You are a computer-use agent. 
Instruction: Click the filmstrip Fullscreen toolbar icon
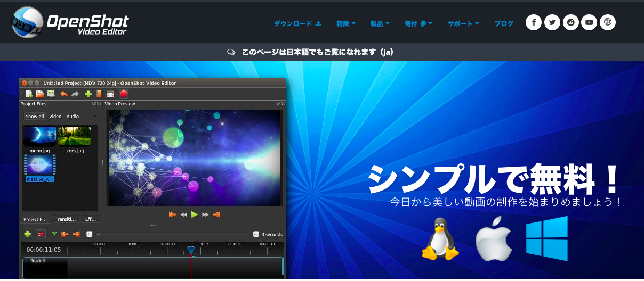(110, 94)
